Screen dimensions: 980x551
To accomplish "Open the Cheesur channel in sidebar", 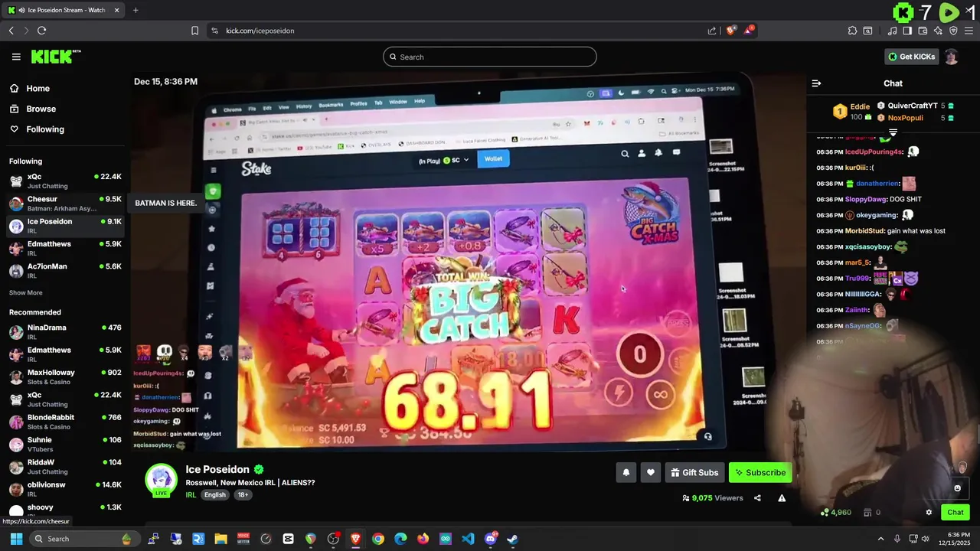I will (x=64, y=203).
